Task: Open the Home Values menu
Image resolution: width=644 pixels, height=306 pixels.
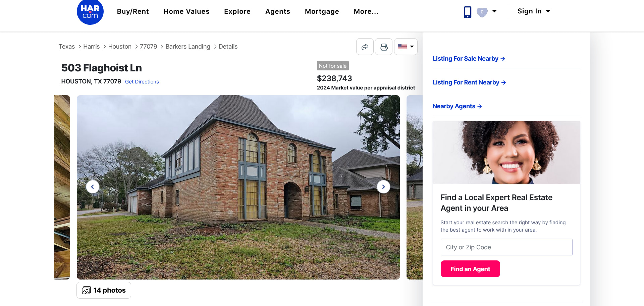Action: (x=186, y=11)
